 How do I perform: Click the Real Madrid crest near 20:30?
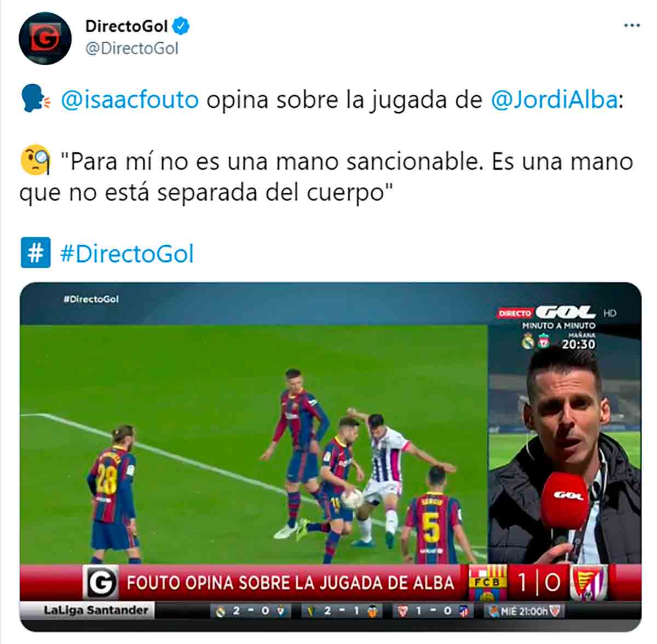pos(528,342)
